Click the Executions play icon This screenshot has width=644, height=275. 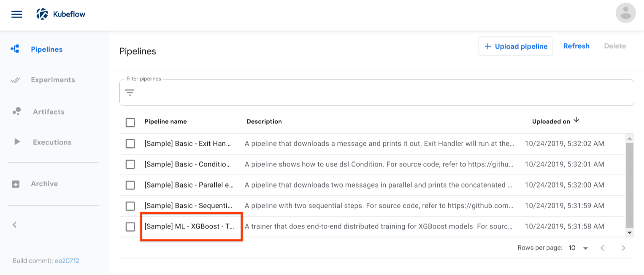click(17, 142)
